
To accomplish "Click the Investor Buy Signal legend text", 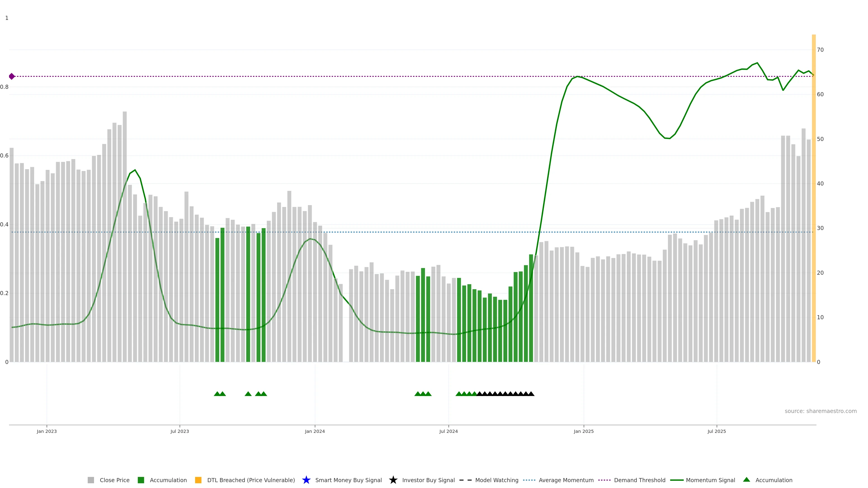I will 428,480.
